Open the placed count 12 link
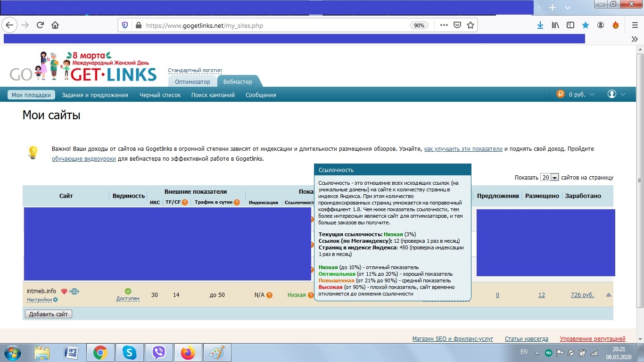644x362 pixels. 542,295
